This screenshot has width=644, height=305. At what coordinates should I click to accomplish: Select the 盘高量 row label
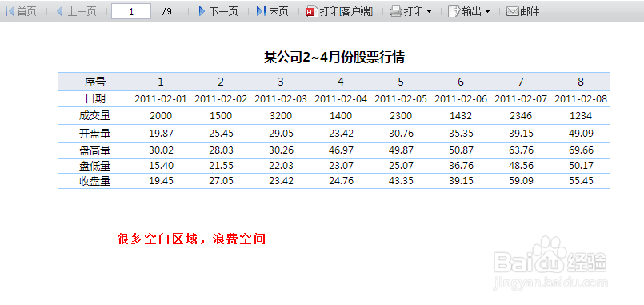[x=94, y=150]
